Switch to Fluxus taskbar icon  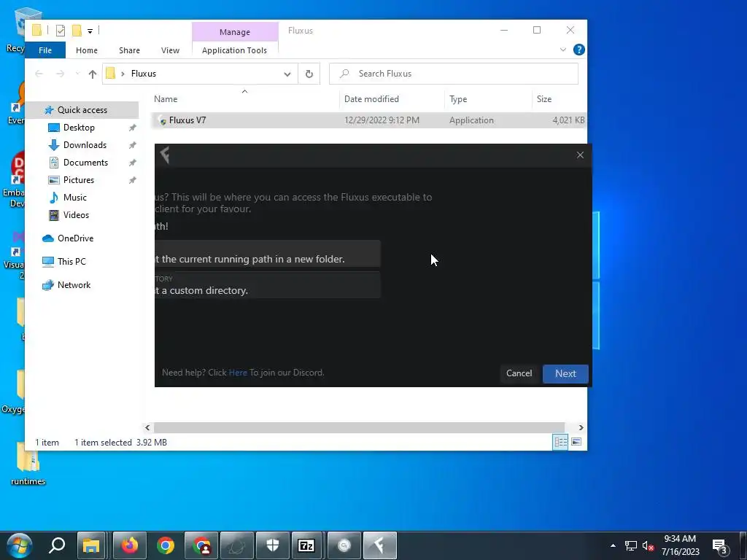[x=379, y=545]
